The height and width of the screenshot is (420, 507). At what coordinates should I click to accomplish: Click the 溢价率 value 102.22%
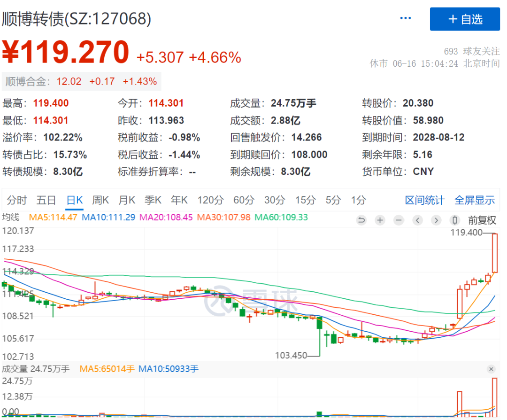coord(63,138)
